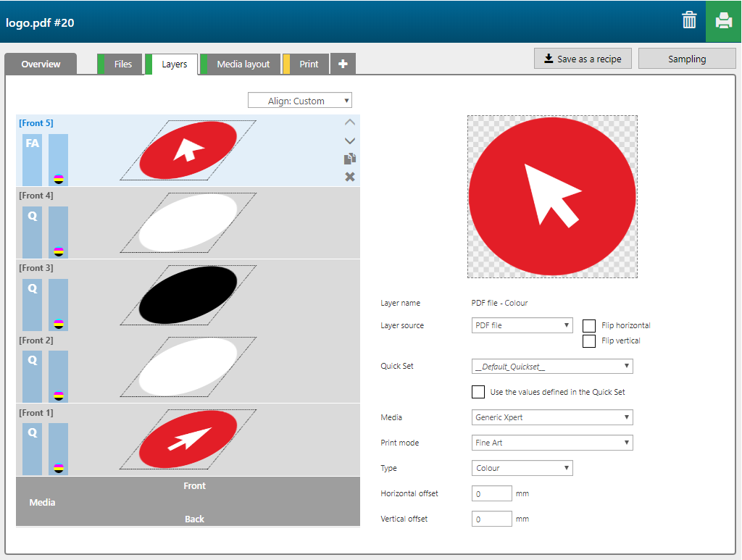742x560 pixels.
Task: Click the Media row label
Action: click(42, 502)
